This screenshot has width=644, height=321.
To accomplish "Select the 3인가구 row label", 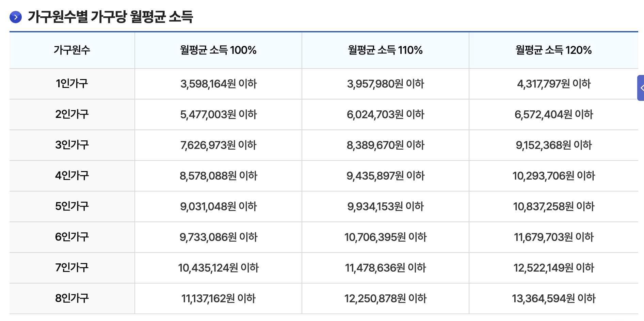I will [72, 145].
